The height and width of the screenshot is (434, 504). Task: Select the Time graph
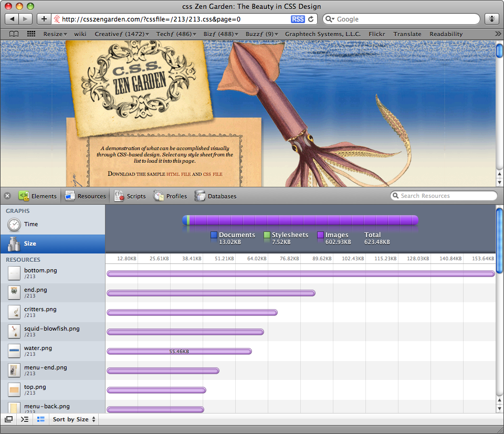pos(30,224)
